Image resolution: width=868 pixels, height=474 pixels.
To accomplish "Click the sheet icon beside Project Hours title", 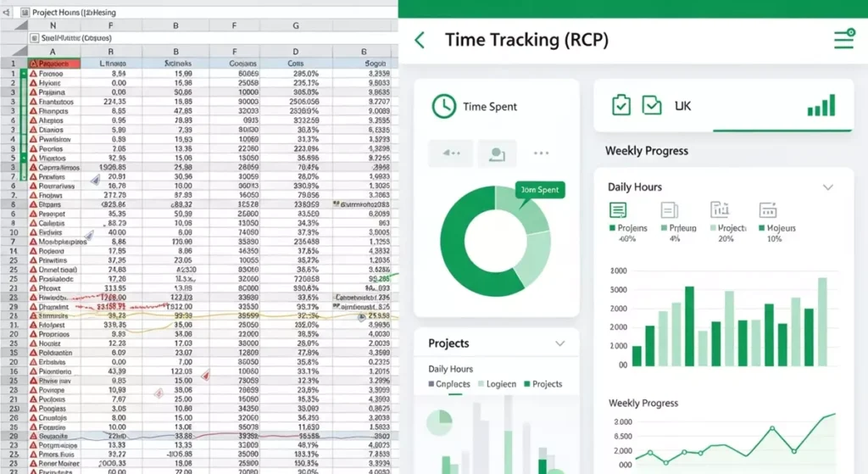I will tap(25, 12).
